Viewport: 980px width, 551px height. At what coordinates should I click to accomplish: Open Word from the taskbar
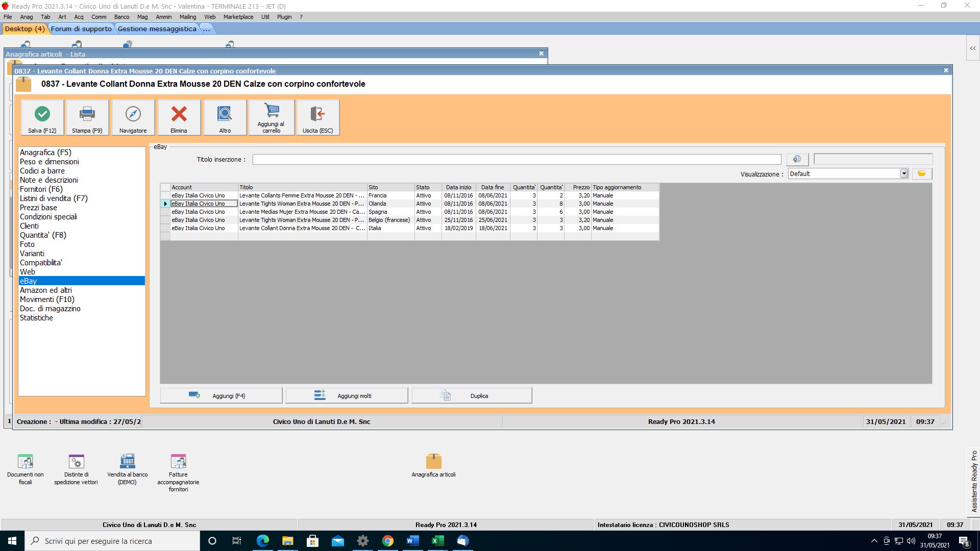[413, 541]
